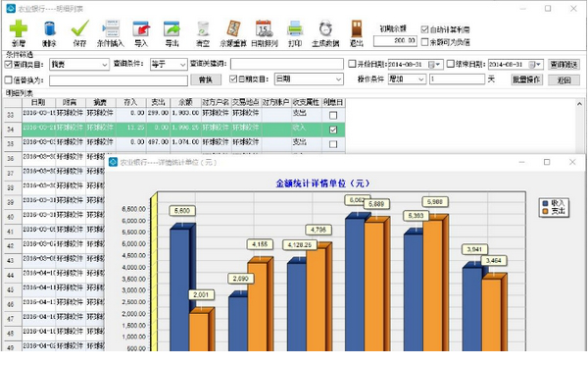The image size is (588, 365).
Task: Toggle 自动计算利息 (Auto-calculate interest) checkbox
Action: pos(424,29)
